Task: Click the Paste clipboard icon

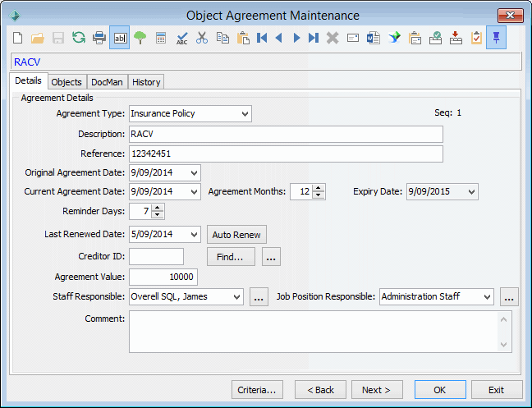Action: point(243,38)
